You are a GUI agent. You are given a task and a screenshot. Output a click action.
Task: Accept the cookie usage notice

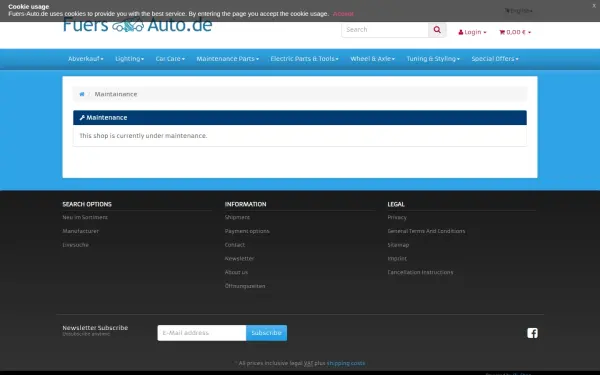[343, 14]
